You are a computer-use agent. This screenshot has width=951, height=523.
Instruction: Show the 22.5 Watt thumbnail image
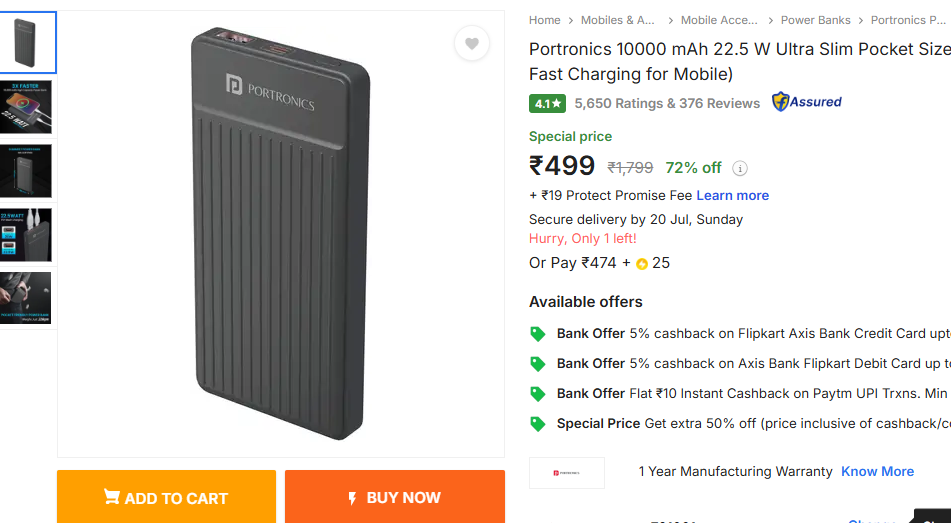coord(28,235)
